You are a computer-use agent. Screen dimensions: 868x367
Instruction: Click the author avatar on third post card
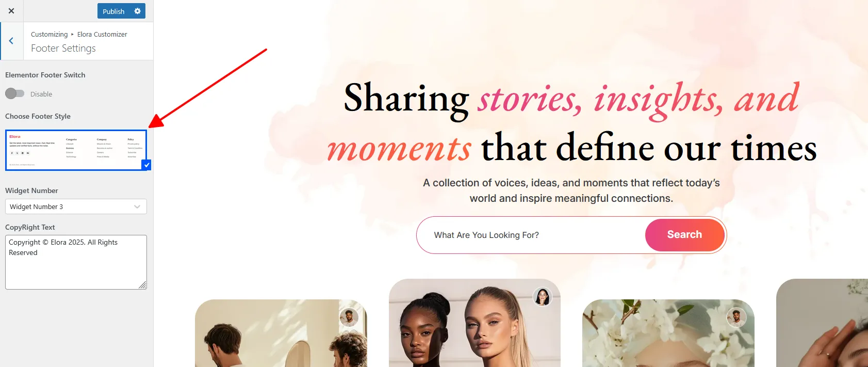(x=736, y=317)
